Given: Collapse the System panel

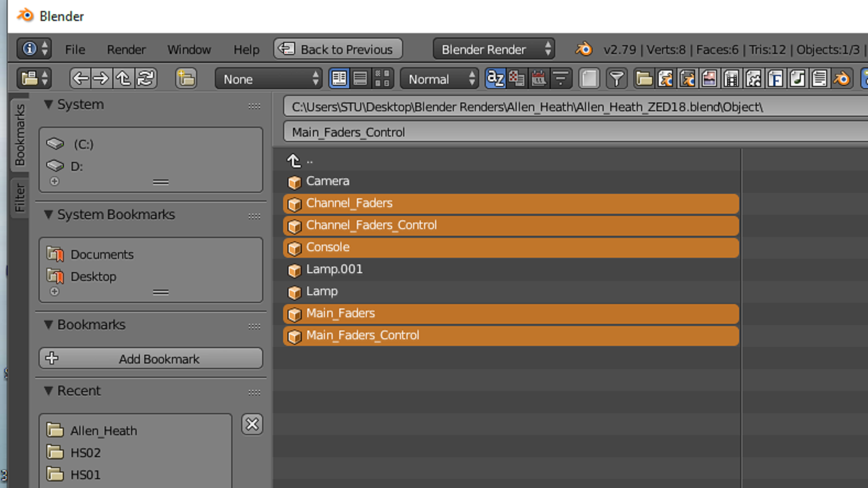Looking at the screenshot, I should (x=48, y=104).
